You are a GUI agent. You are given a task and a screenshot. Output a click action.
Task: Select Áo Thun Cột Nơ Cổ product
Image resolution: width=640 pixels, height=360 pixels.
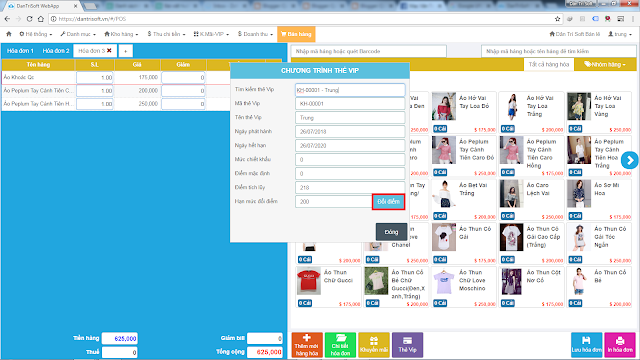[x=531, y=287]
